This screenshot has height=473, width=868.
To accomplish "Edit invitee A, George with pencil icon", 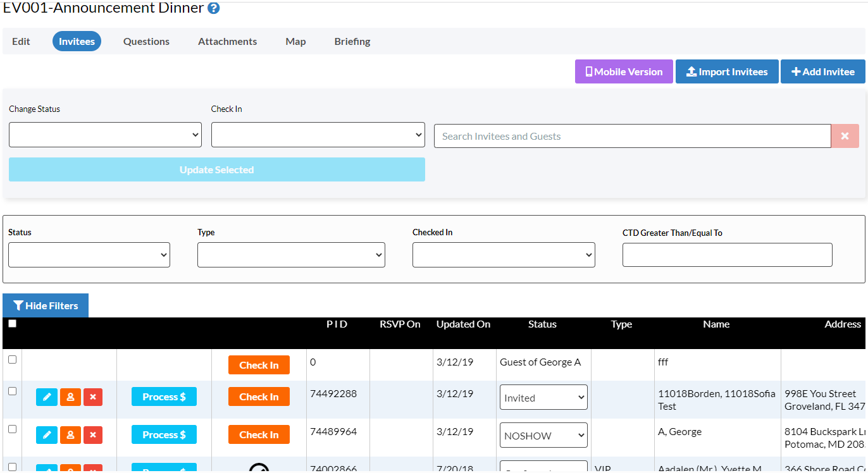I will [46, 435].
